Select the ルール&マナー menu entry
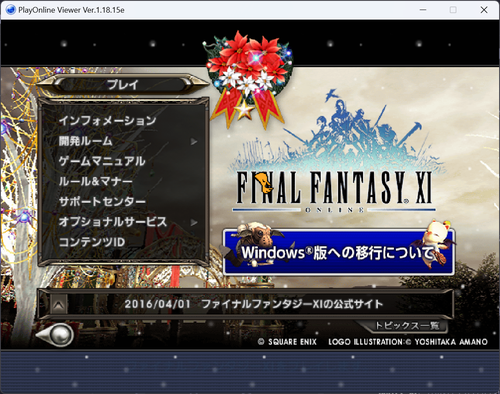This screenshot has height=394, width=500. 95,182
